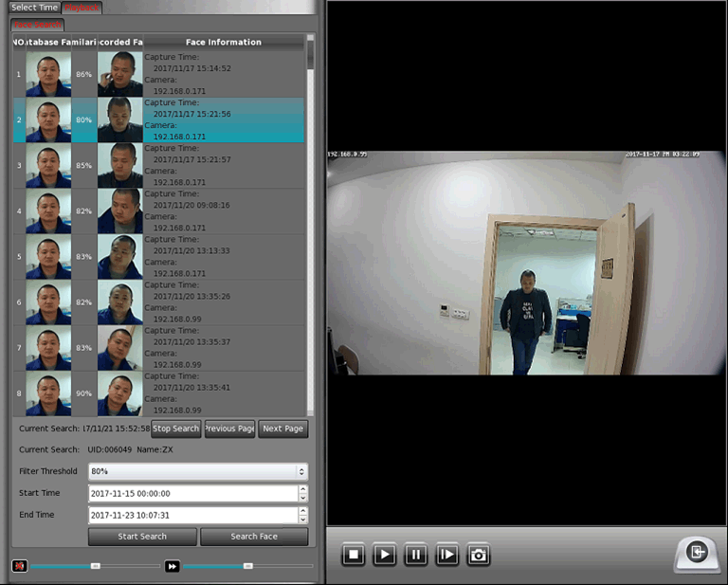Image resolution: width=728 pixels, height=585 pixels.
Task: Click the Start Search button
Action: (142, 537)
